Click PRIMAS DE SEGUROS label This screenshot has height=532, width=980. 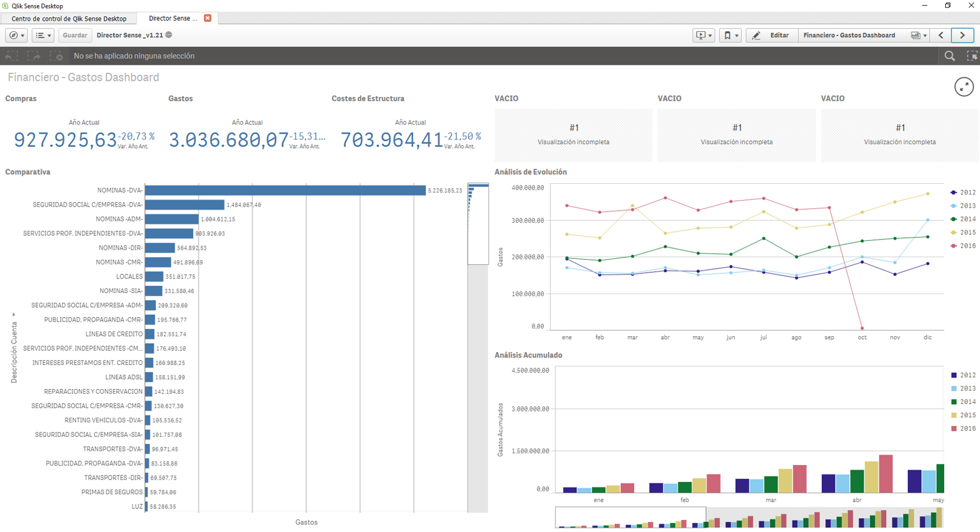pyautogui.click(x=112, y=492)
